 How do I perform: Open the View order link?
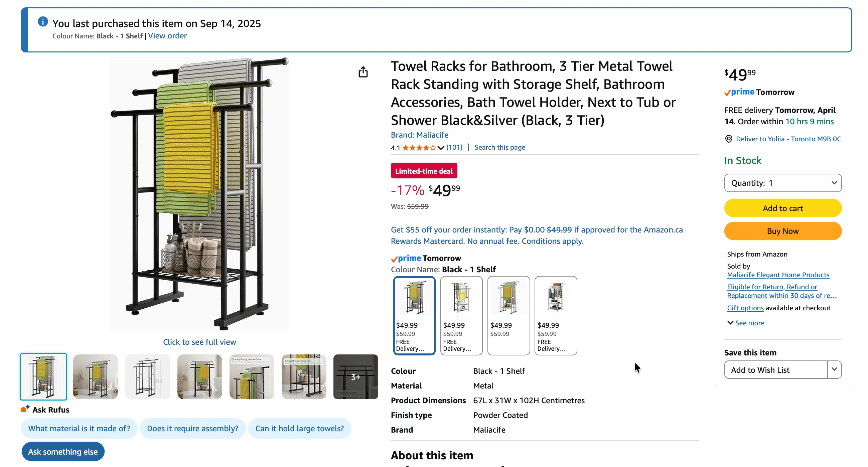coord(167,36)
